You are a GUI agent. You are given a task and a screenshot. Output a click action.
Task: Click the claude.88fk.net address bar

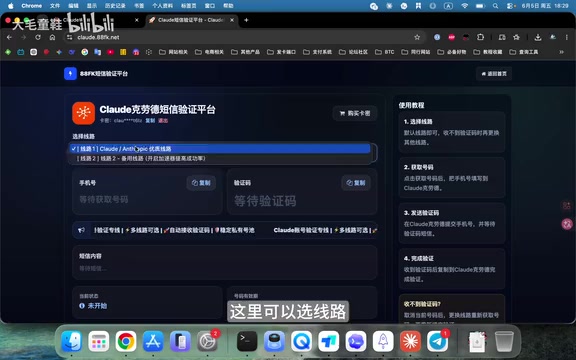pos(242,37)
